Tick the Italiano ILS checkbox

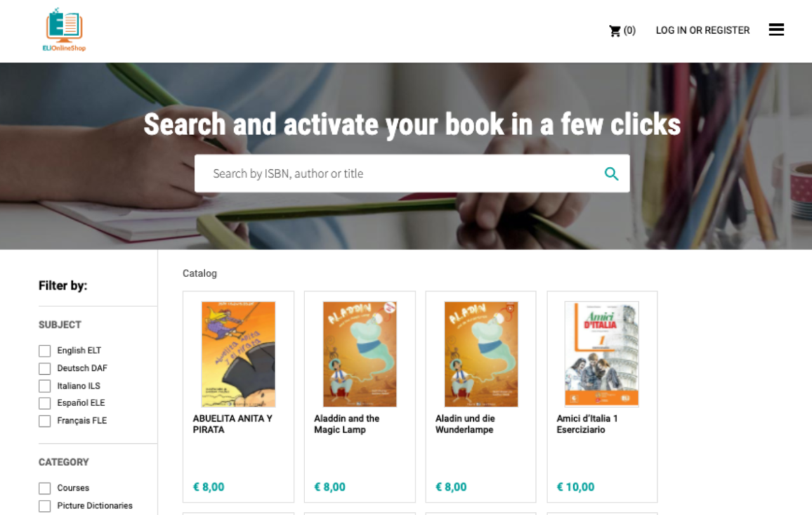(44, 386)
